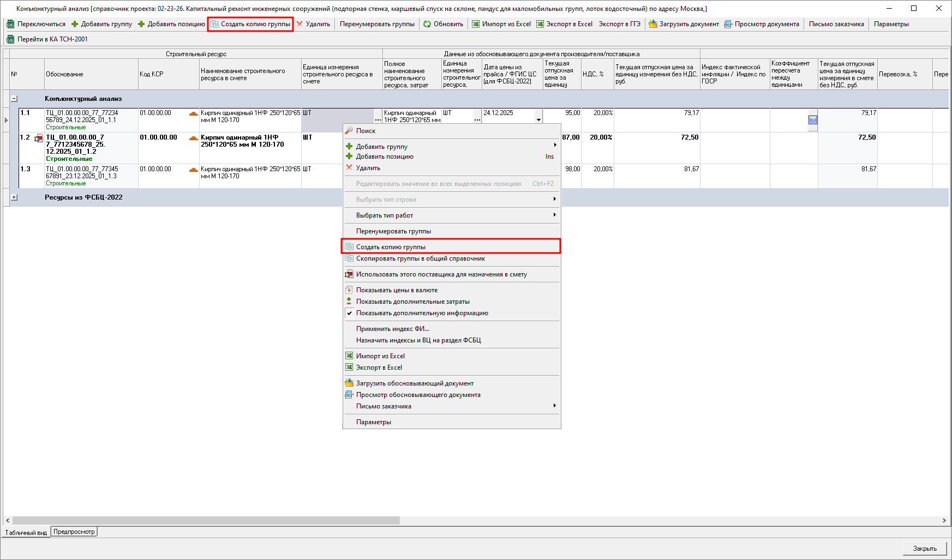This screenshot has width=952, height=560.
Task: Open the date dropdown for 24.12.2025
Action: click(x=538, y=120)
